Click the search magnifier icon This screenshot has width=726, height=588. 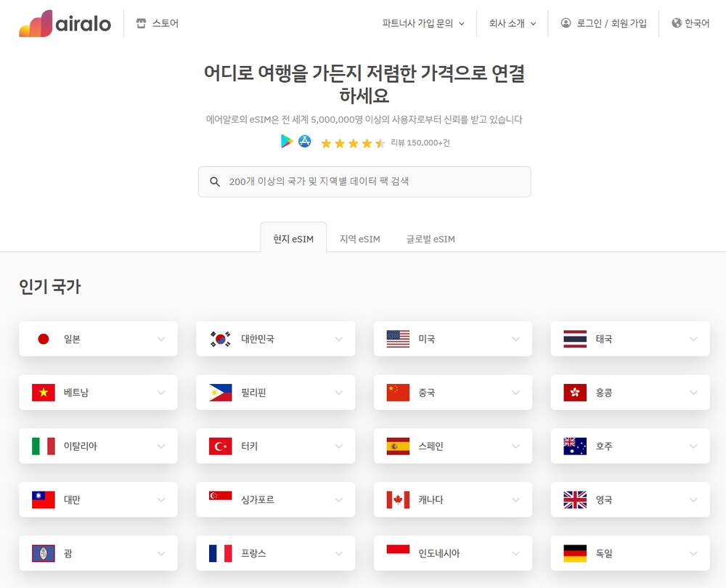[215, 181]
